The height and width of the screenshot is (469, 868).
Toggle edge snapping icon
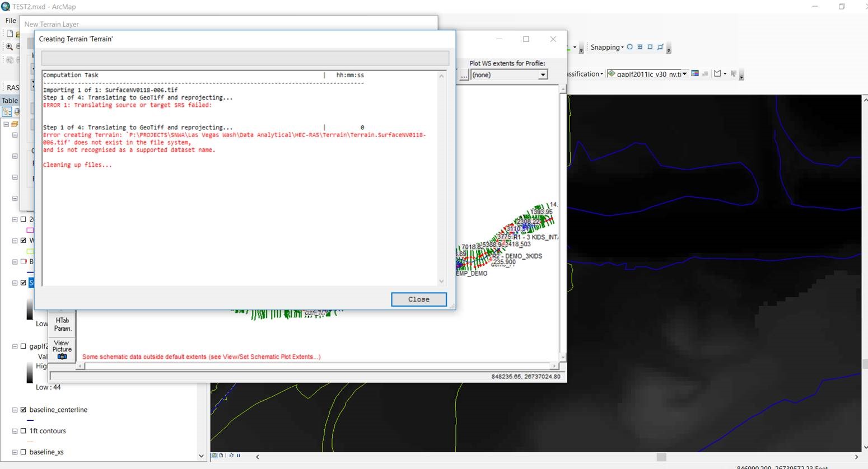pos(660,47)
